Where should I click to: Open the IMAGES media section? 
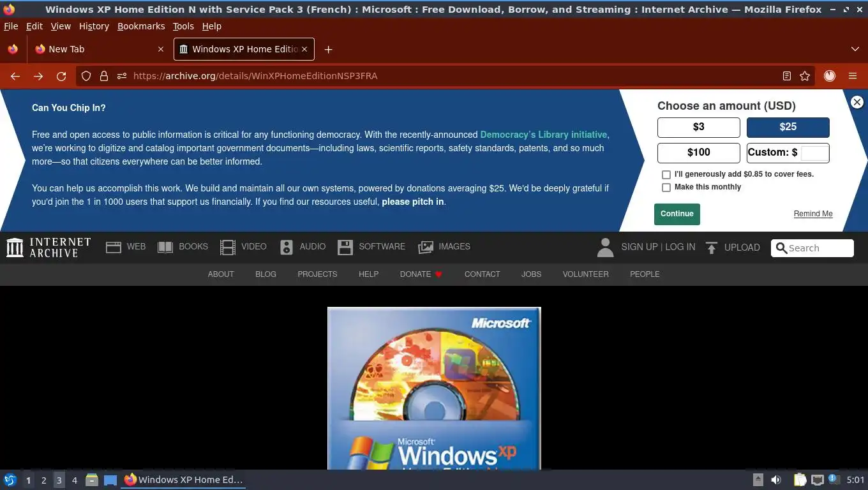444,247
